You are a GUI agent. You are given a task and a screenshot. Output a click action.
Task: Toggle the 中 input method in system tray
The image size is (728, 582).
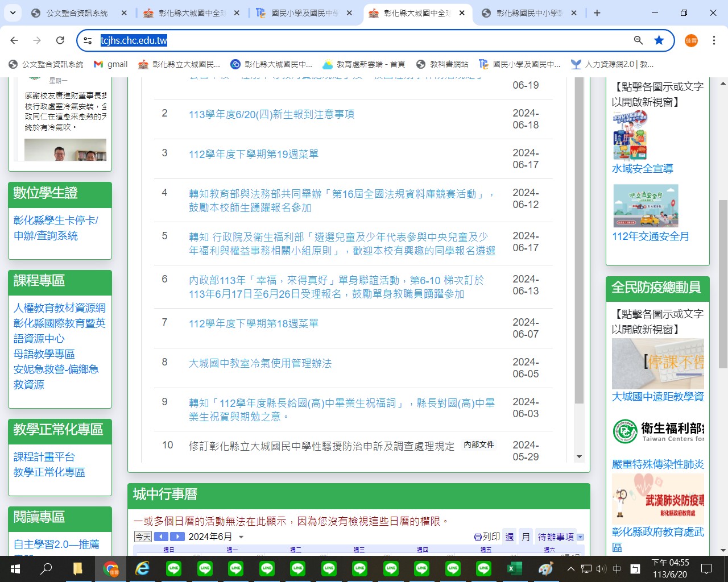(617, 568)
